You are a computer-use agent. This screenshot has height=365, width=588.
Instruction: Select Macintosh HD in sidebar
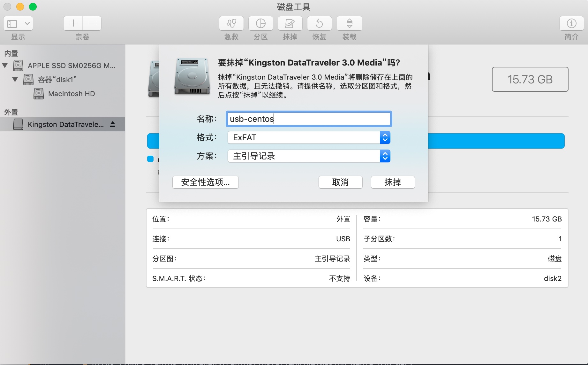click(72, 94)
